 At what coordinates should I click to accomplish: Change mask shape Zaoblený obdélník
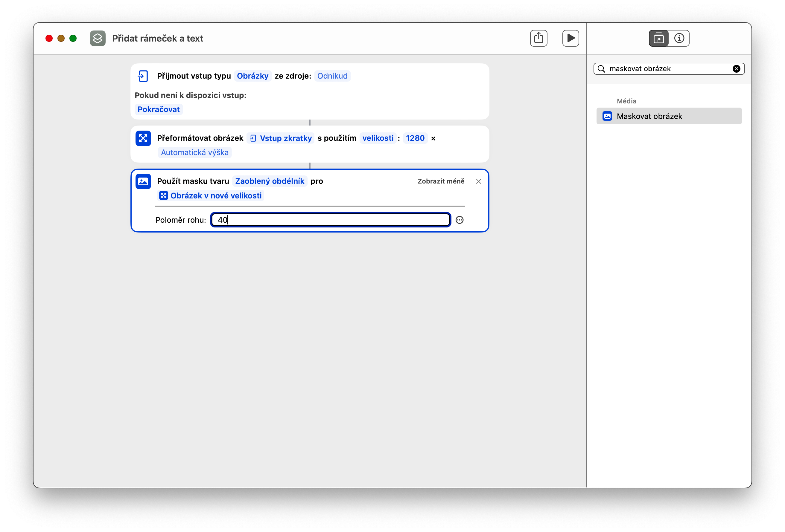[270, 181]
